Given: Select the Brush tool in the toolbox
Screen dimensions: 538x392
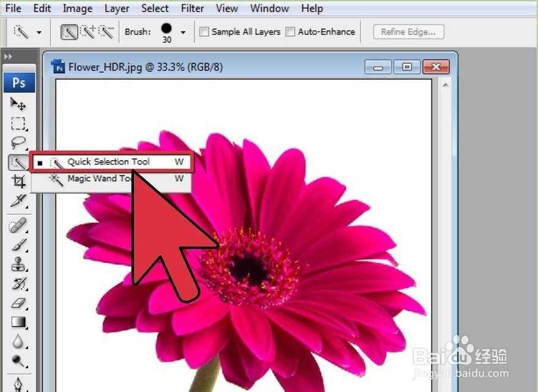Looking at the screenshot, I should pyautogui.click(x=18, y=245).
